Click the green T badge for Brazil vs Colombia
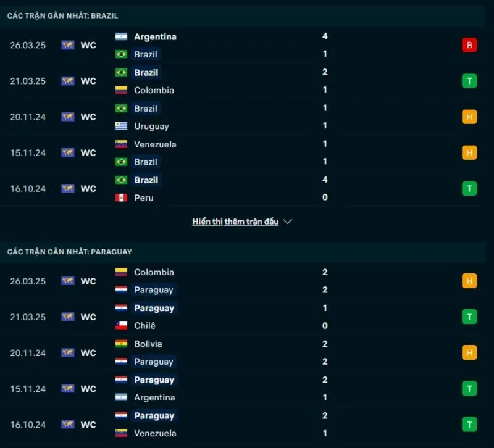This screenshot has height=448, width=494. (x=469, y=81)
